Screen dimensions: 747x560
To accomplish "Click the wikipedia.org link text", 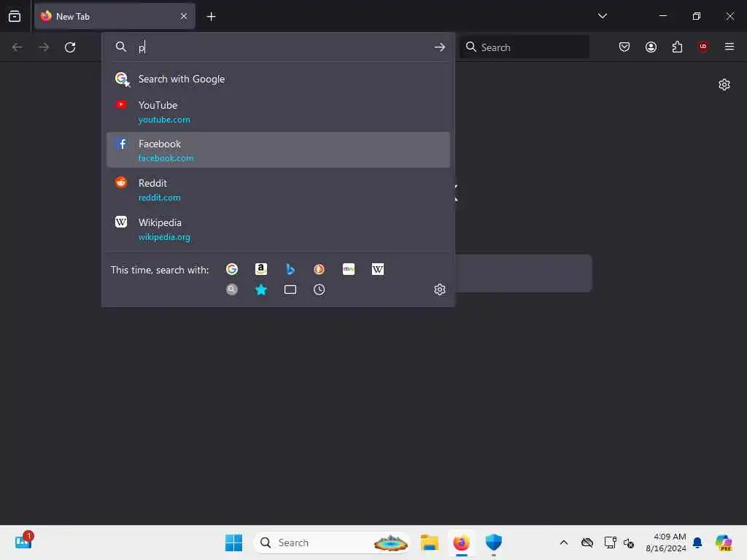I will point(164,237).
